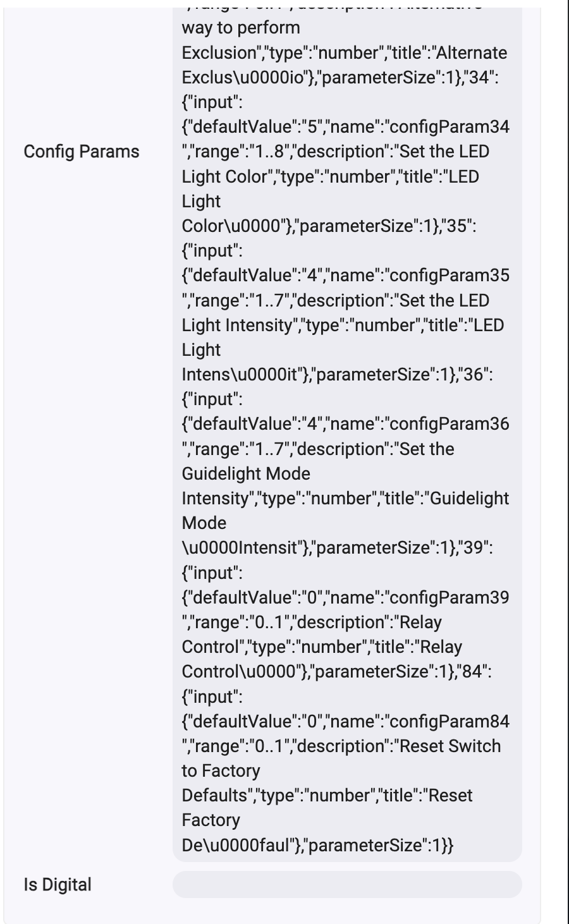569x924 pixels.
Task: Click the configParam36 name text
Action: pyautogui.click(x=450, y=424)
